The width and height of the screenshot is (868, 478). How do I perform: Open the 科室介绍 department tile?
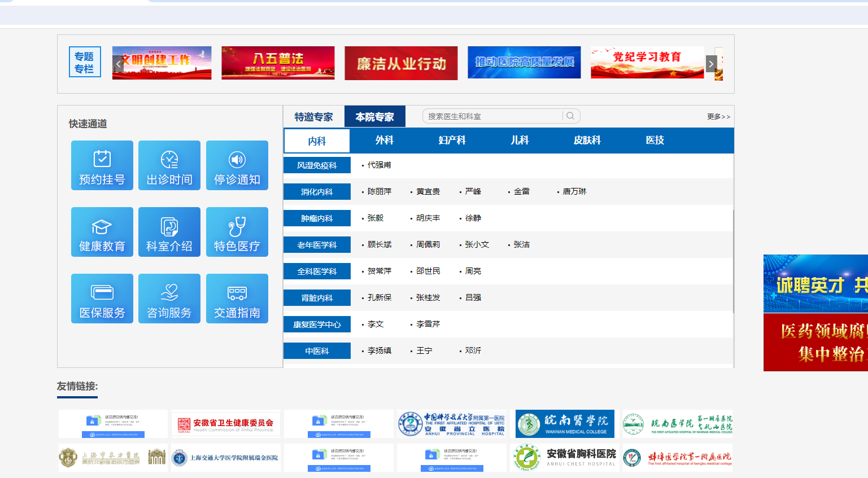point(169,232)
